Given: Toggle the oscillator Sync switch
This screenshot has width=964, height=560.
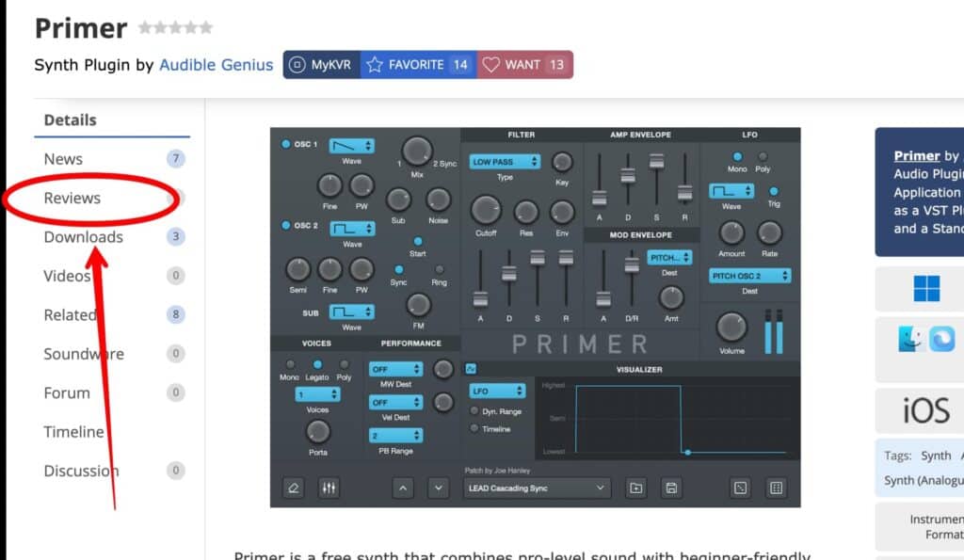Looking at the screenshot, I should pyautogui.click(x=399, y=269).
